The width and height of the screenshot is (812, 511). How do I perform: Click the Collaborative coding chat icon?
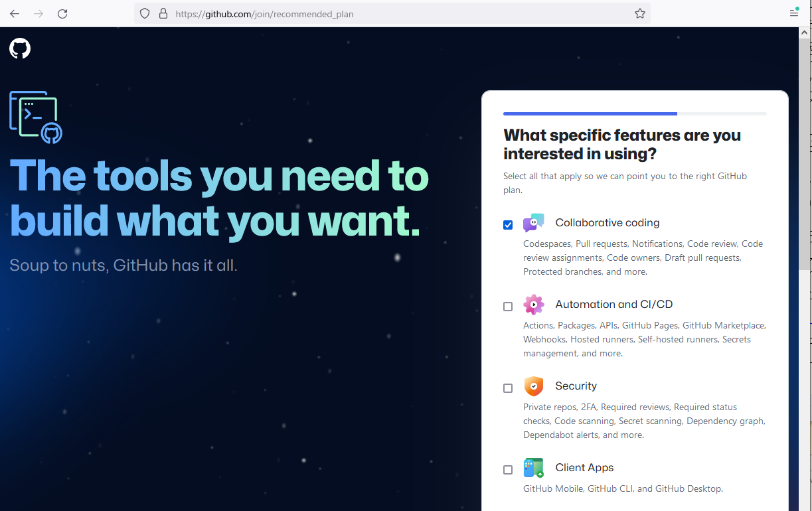click(533, 223)
